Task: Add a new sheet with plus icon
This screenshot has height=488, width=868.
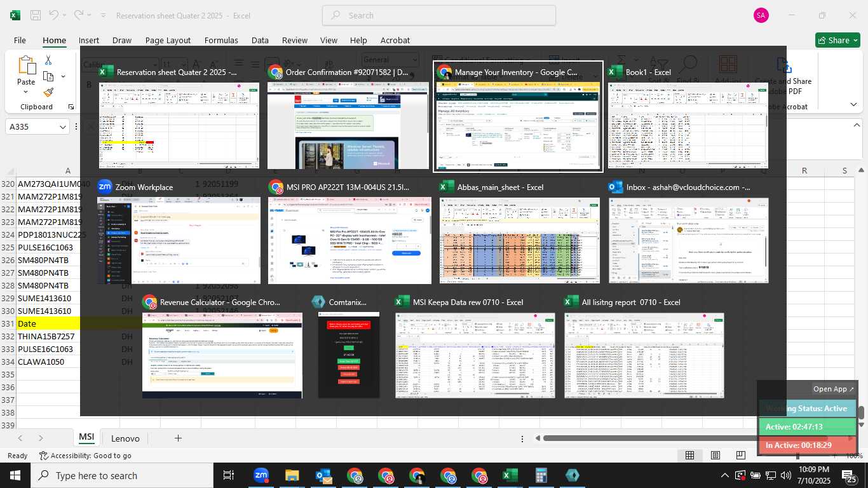Action: click(x=178, y=438)
